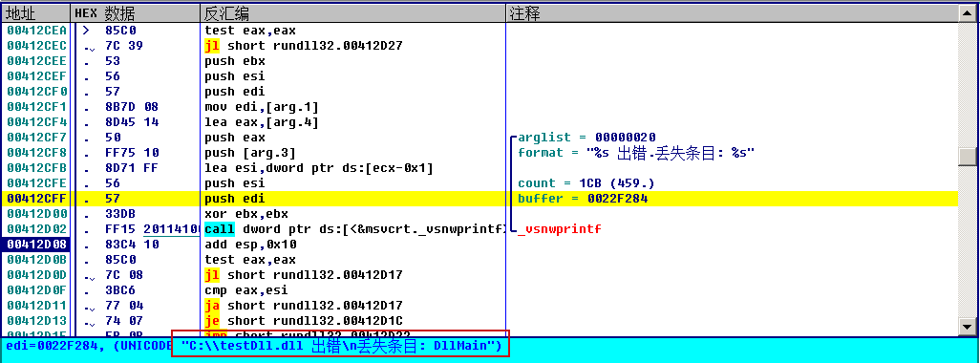The width and height of the screenshot is (980, 363).
Task: Select address 00412D02
Action: [37, 229]
